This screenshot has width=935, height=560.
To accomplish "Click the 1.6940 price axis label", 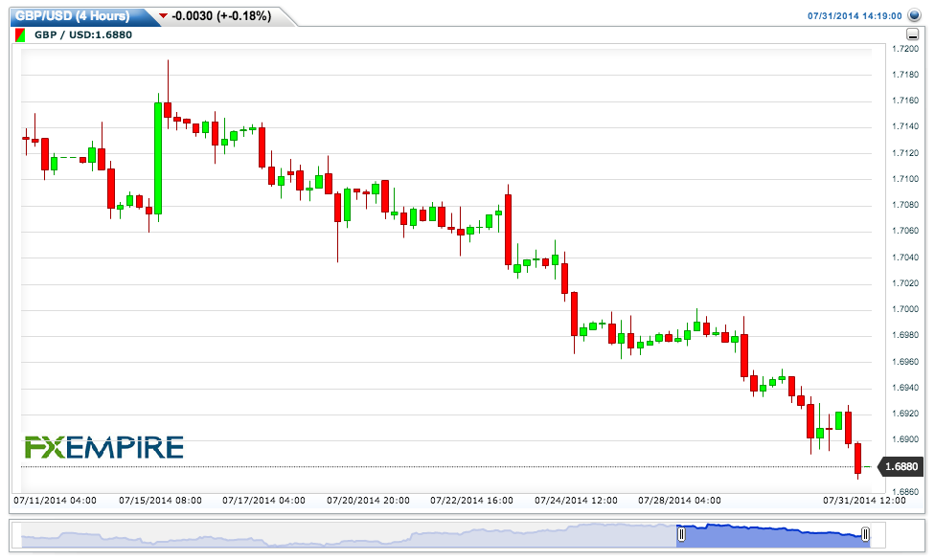I will (x=905, y=388).
